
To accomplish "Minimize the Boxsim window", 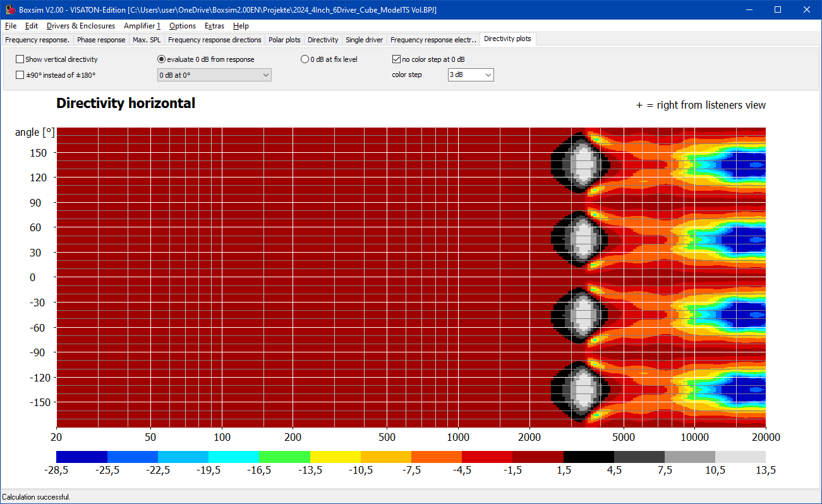I will coord(749,9).
